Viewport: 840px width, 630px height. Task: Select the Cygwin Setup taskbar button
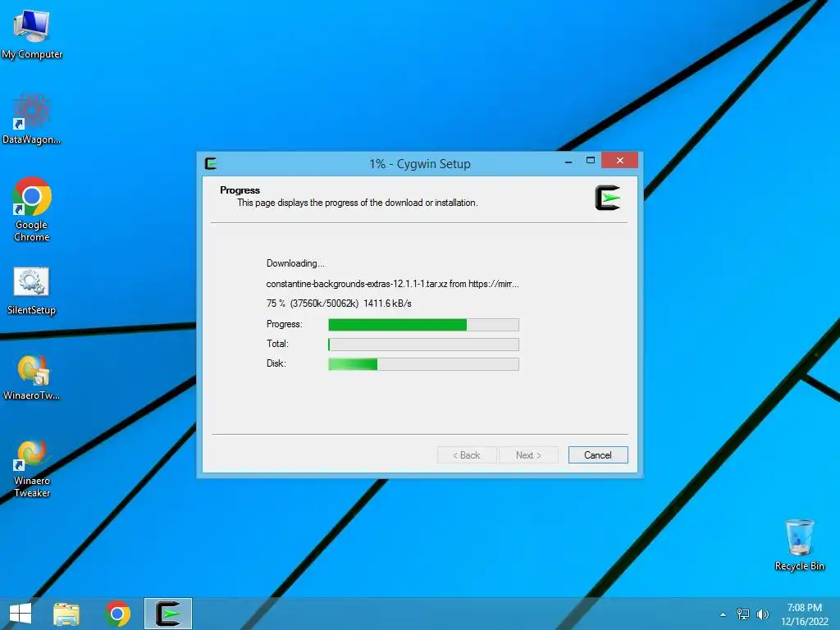(168, 614)
